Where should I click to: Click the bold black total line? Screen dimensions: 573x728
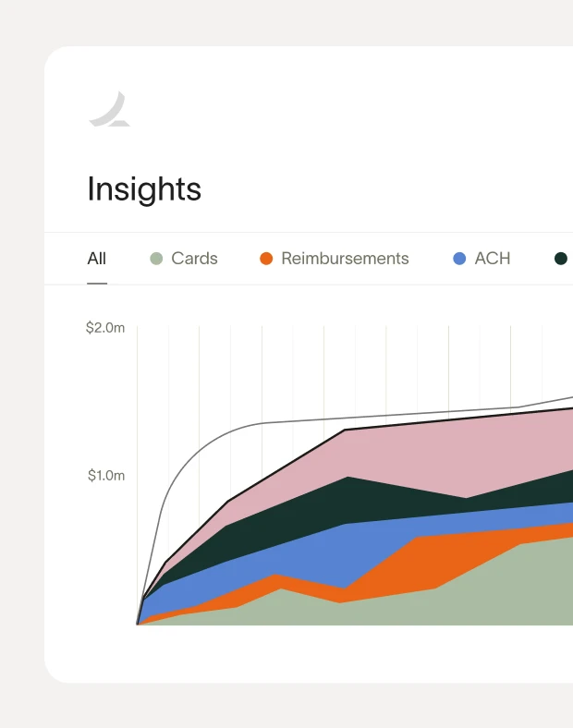[x=286, y=466]
